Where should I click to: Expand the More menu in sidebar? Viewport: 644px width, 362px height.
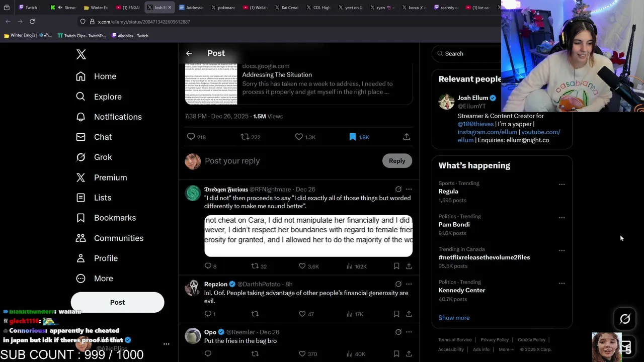95,278
